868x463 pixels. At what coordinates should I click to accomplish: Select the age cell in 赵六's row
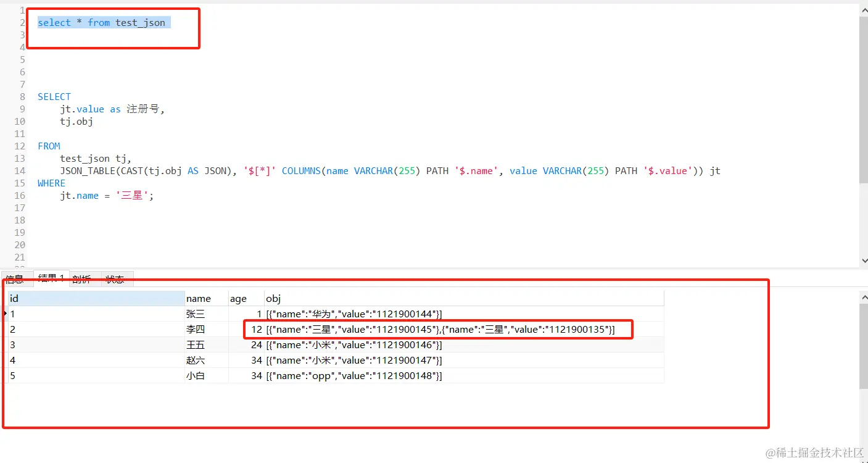point(246,360)
